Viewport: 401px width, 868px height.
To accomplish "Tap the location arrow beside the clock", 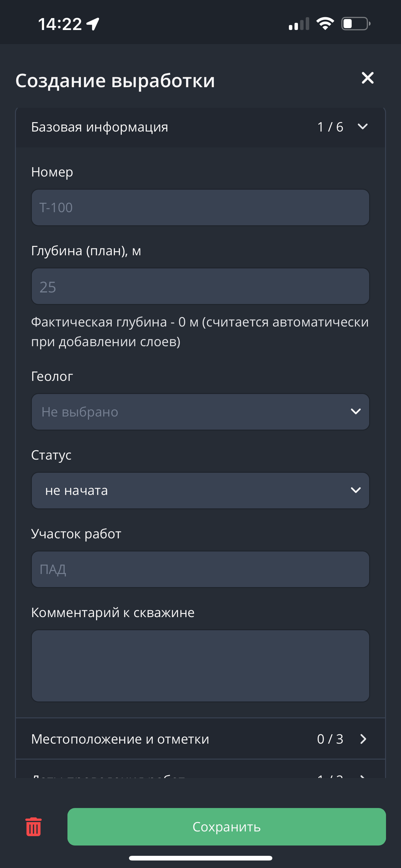I will click(93, 24).
